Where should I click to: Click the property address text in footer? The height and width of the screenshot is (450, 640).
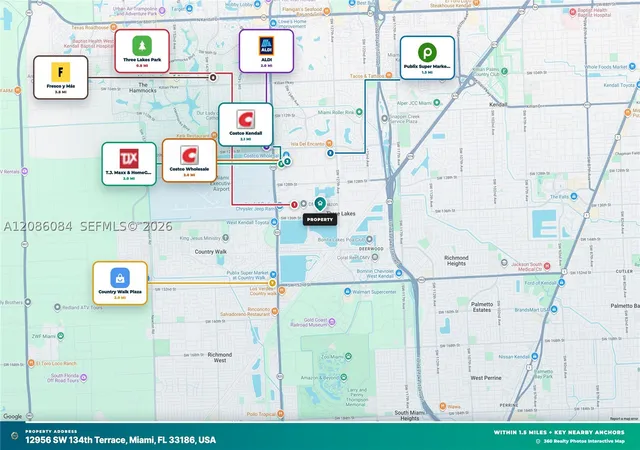pyautogui.click(x=120, y=440)
